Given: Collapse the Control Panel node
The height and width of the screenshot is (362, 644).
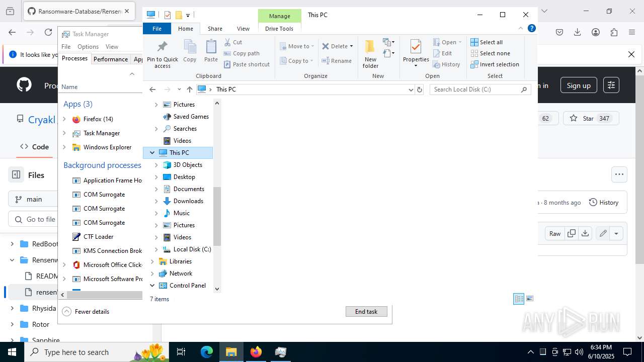Looking at the screenshot, I should coord(152,286).
